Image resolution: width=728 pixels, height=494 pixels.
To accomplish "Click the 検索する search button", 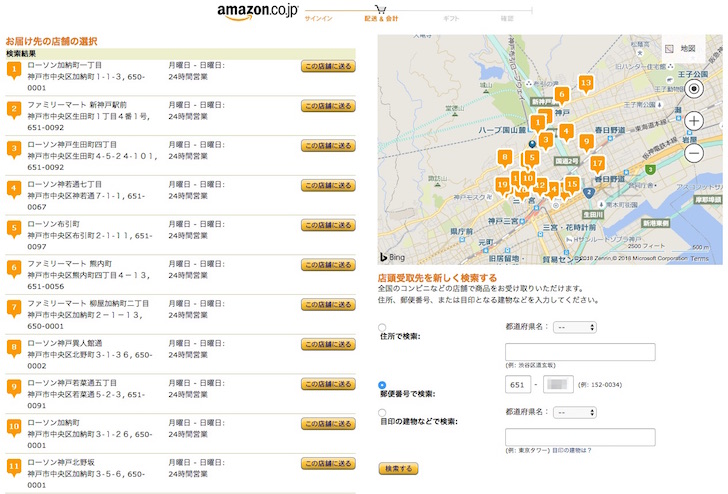I will point(398,468).
